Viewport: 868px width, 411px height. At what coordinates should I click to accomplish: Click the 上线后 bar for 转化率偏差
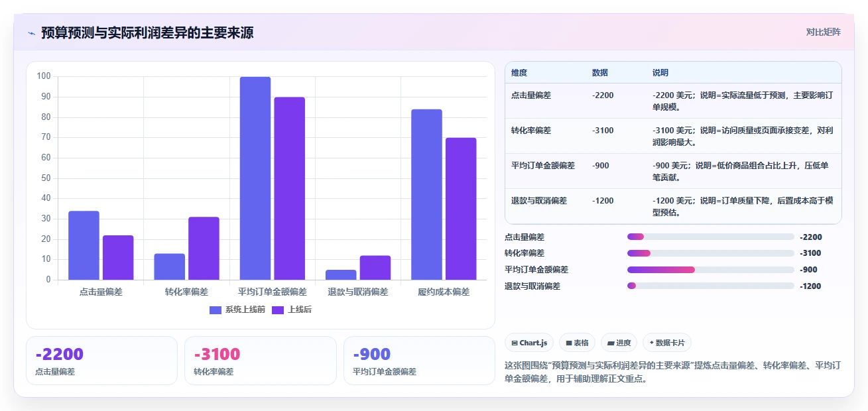204,248
